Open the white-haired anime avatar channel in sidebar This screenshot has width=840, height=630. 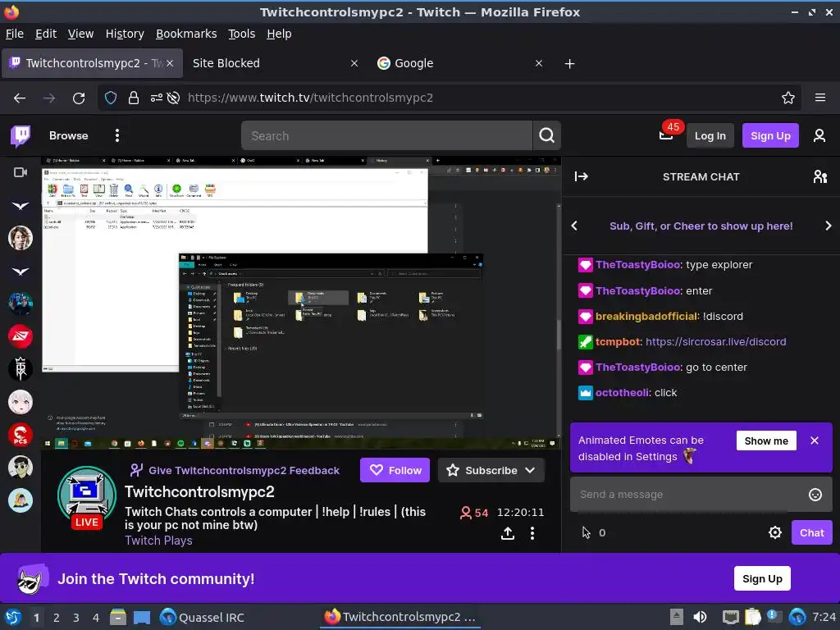click(21, 402)
